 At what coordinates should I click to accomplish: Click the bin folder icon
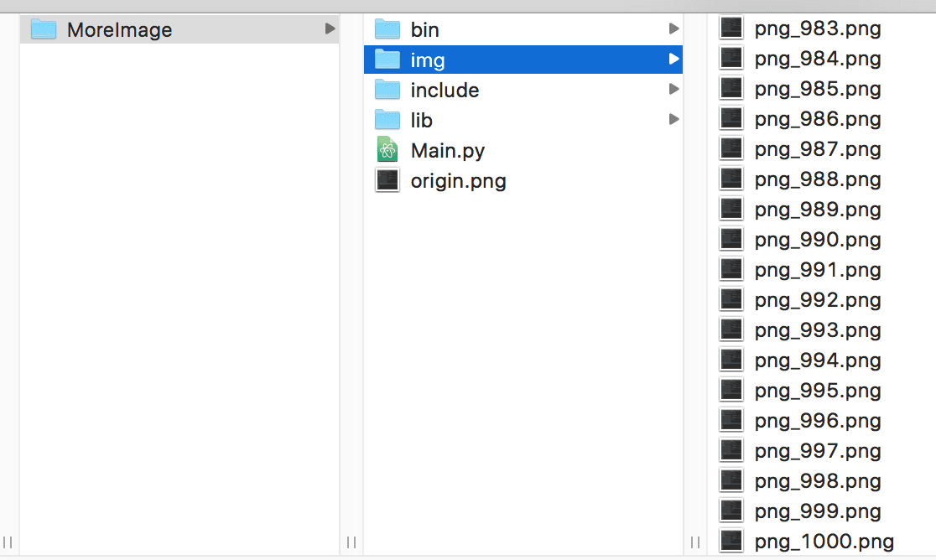[x=387, y=29]
